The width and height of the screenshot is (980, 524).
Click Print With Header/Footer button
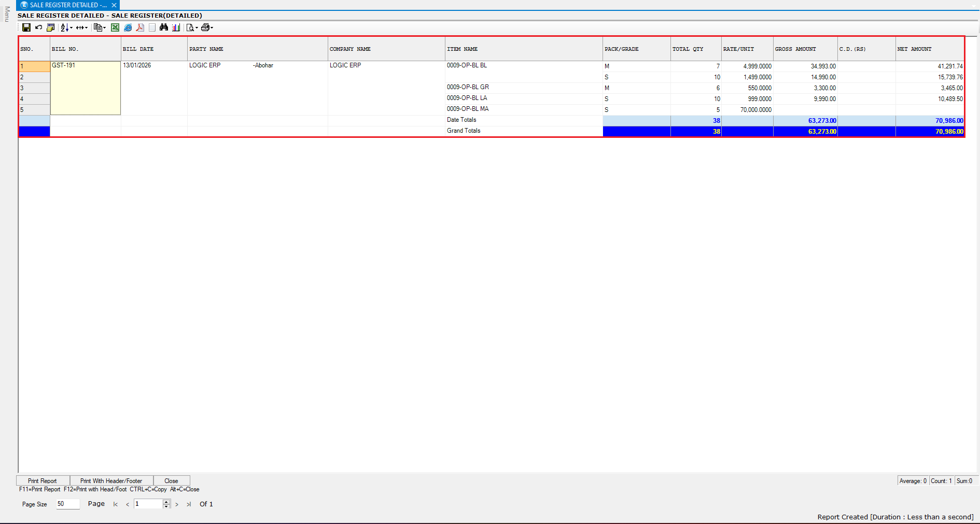[111, 481]
